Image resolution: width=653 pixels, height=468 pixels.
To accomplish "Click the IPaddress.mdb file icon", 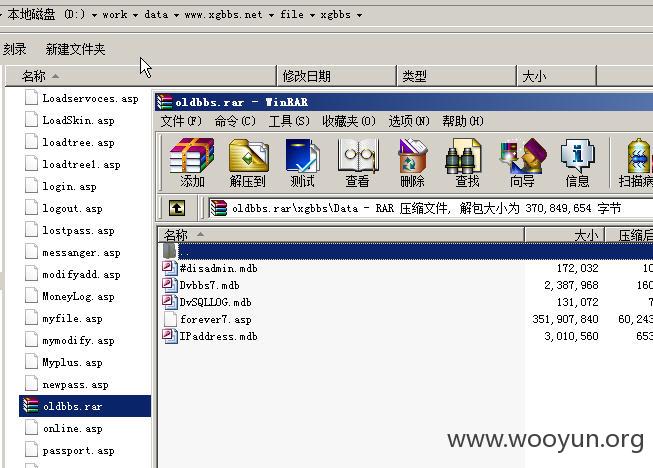I will [x=169, y=336].
